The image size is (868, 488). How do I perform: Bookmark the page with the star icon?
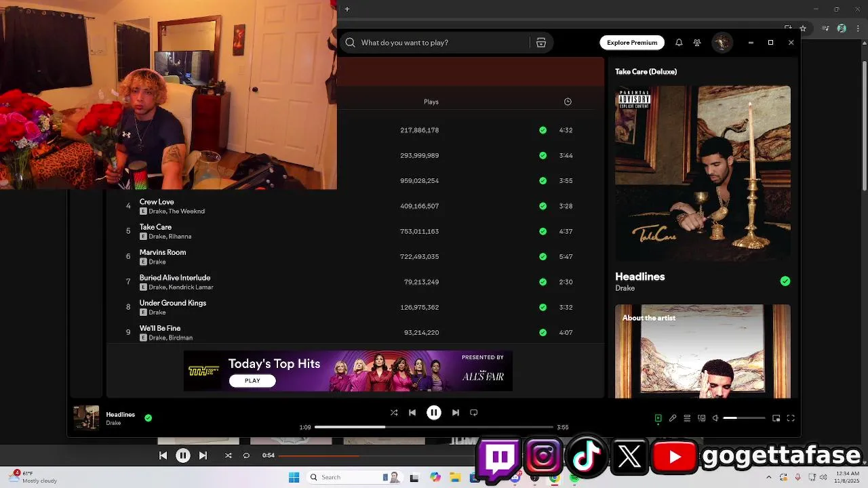click(804, 28)
